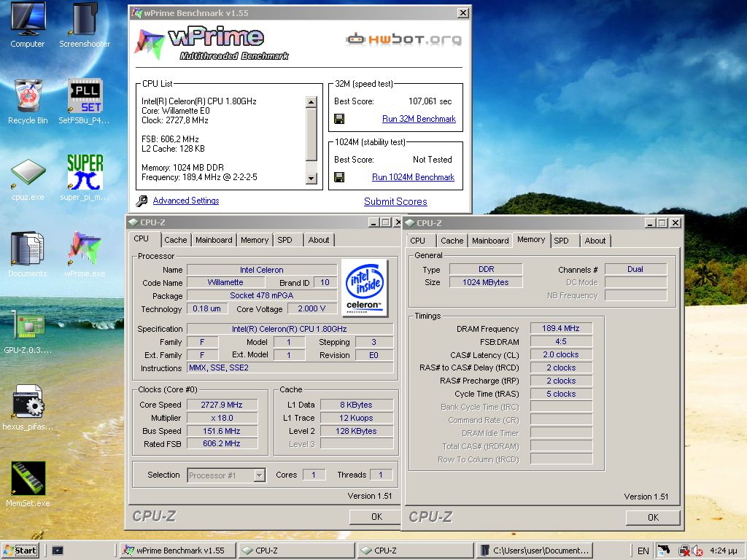Open Mainboard tab in left CPU-Z window
Image resolution: width=747 pixels, height=560 pixels.
(x=214, y=240)
